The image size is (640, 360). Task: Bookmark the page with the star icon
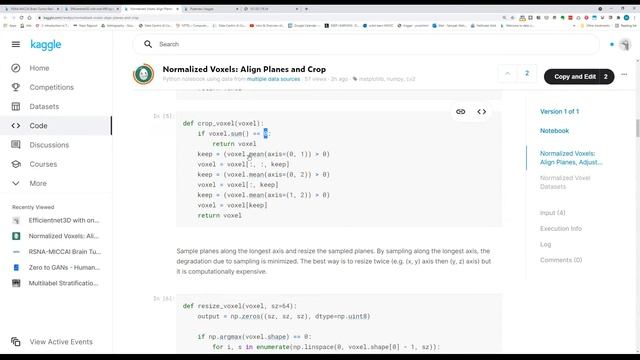(513, 18)
